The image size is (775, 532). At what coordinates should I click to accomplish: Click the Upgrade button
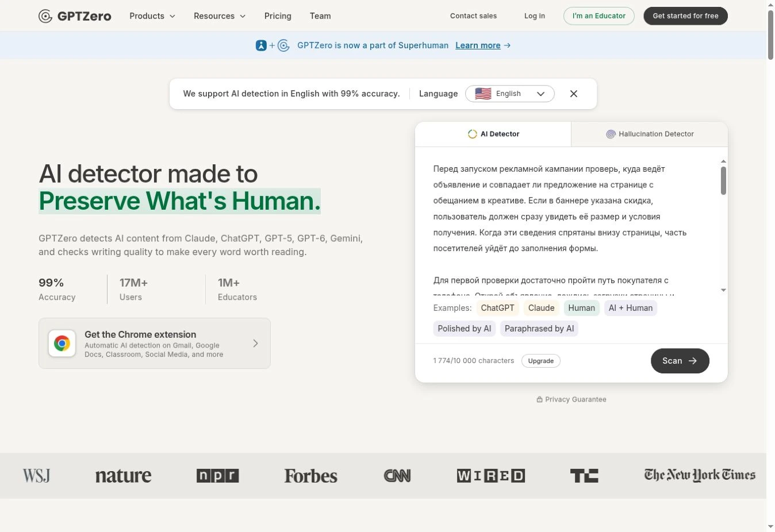pos(541,361)
